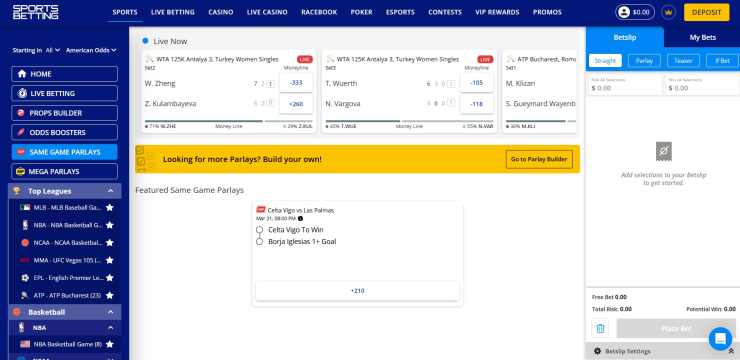This screenshot has width=740, height=360.
Task: Clear betslip with trash icon
Action: (x=600, y=328)
